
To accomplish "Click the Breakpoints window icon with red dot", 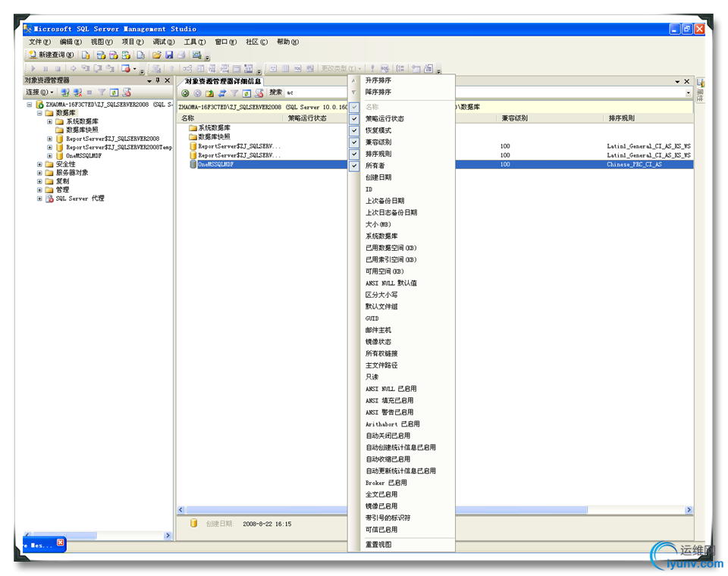I will tap(126, 68).
